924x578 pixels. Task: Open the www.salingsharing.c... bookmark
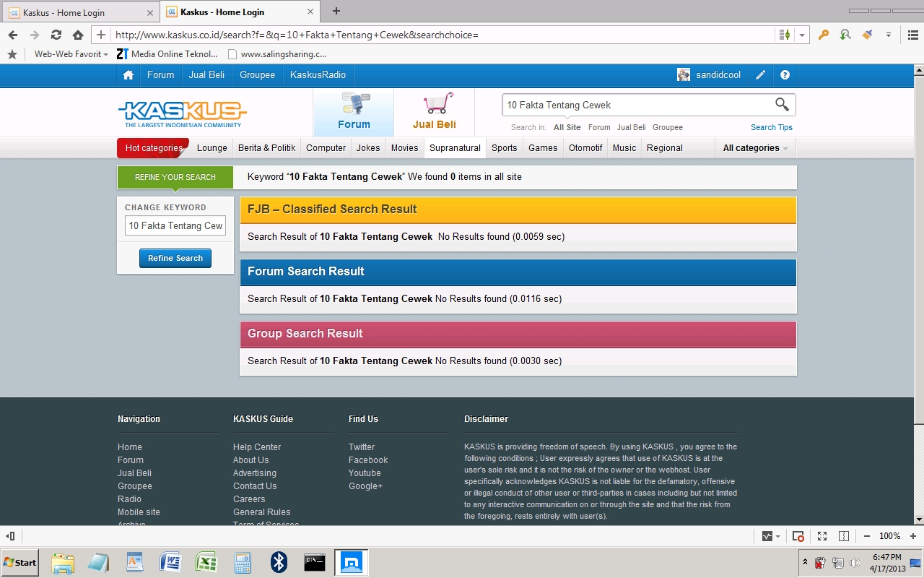(x=277, y=54)
